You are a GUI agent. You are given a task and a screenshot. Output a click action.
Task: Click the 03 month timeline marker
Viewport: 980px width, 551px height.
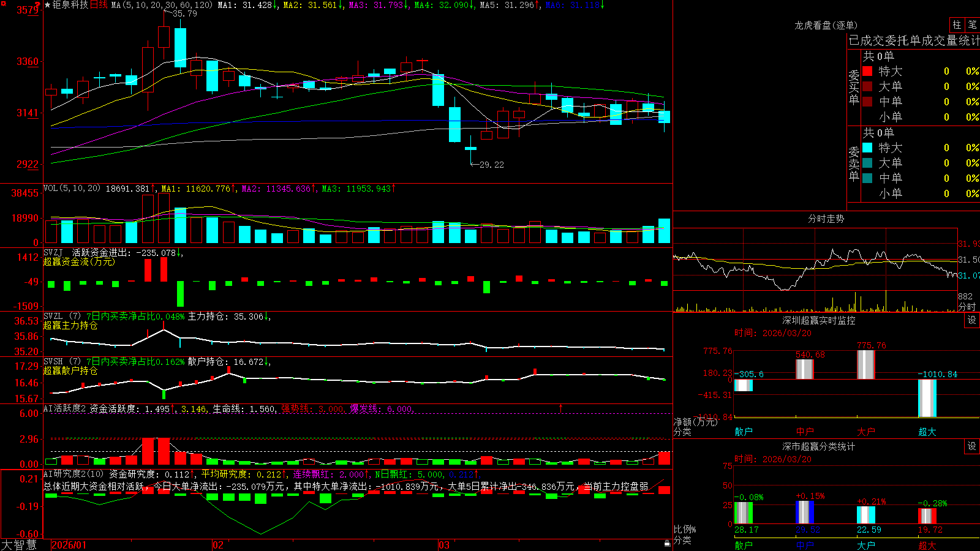(x=444, y=545)
